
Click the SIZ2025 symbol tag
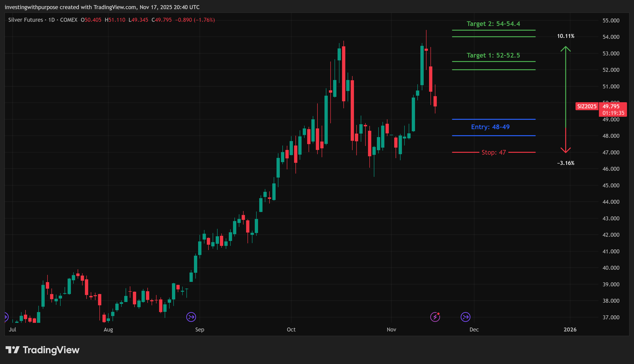pyautogui.click(x=587, y=106)
